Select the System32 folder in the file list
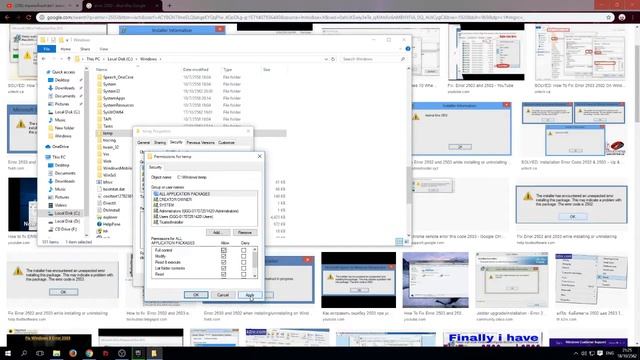 [111, 91]
